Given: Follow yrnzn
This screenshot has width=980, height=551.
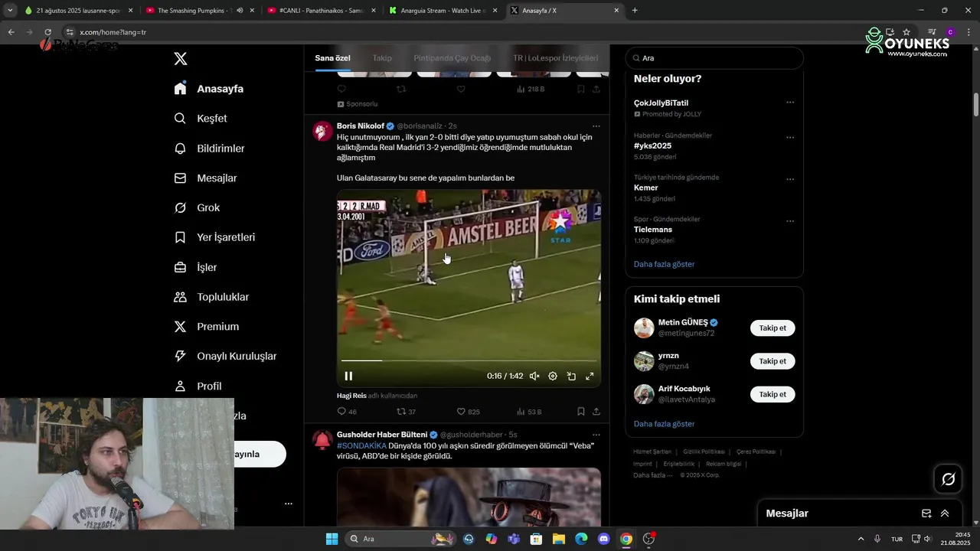Looking at the screenshot, I should pos(773,361).
